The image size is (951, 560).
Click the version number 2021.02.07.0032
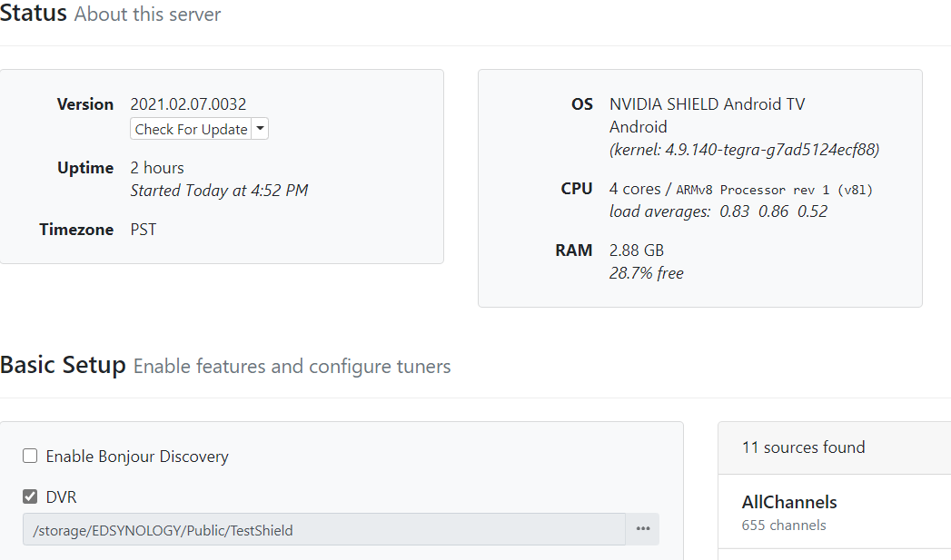(x=188, y=104)
